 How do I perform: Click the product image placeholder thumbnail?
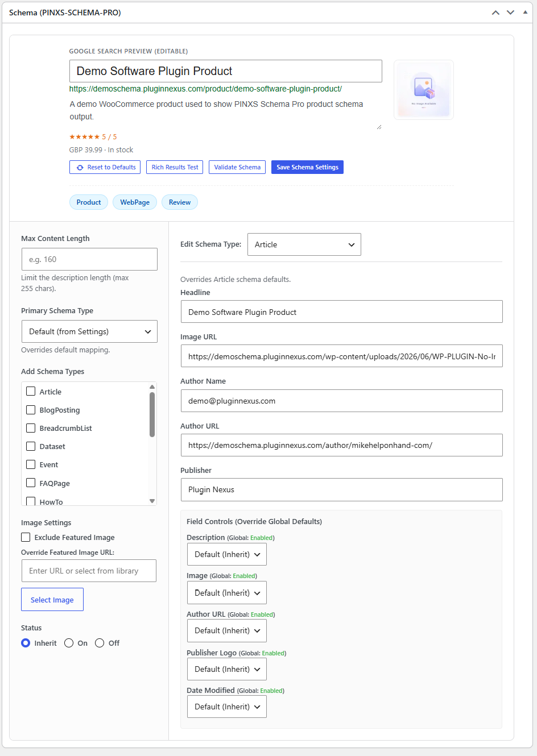coord(424,90)
